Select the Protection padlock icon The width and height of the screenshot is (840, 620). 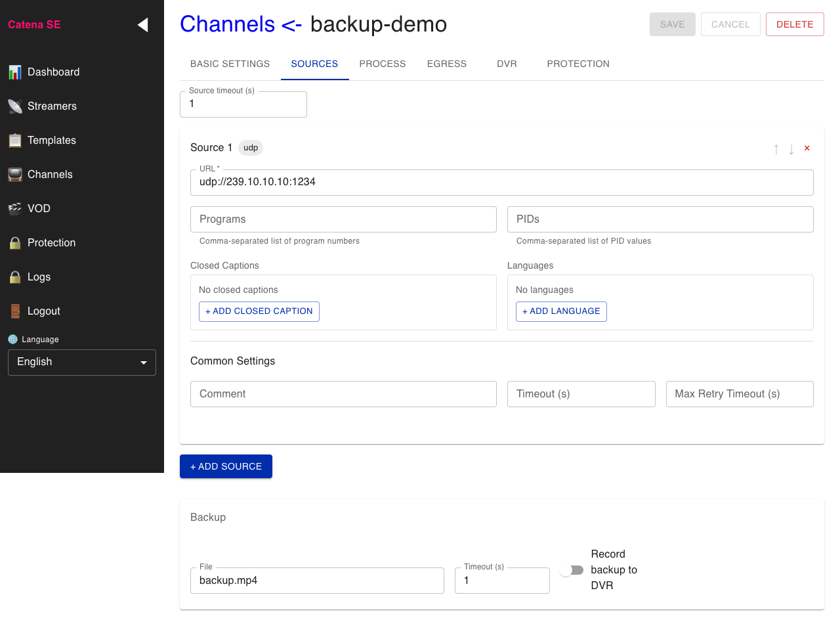[15, 242]
